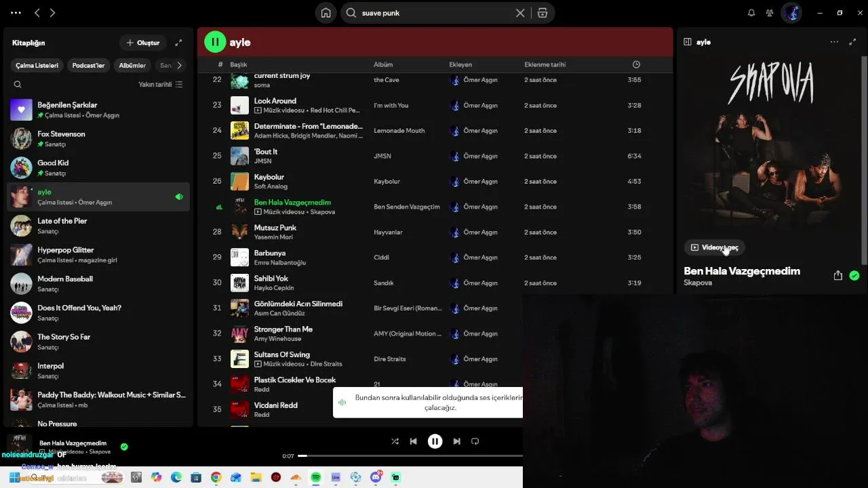
Task: Collapse the now playing side panel
Action: click(687, 42)
